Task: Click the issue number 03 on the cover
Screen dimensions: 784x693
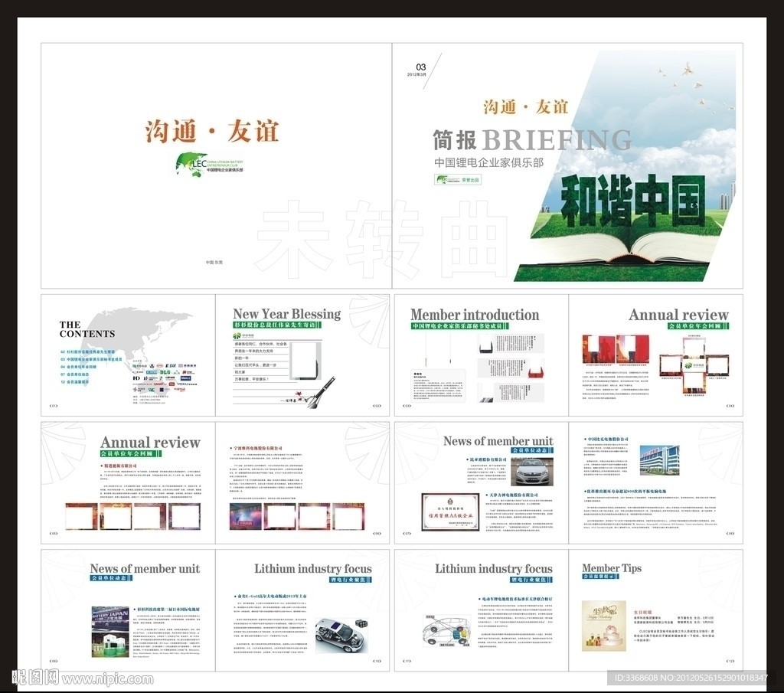Action: tap(421, 67)
